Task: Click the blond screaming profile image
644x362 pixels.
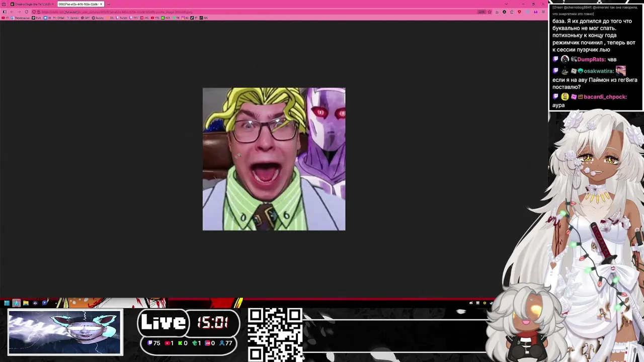Action: (x=274, y=159)
